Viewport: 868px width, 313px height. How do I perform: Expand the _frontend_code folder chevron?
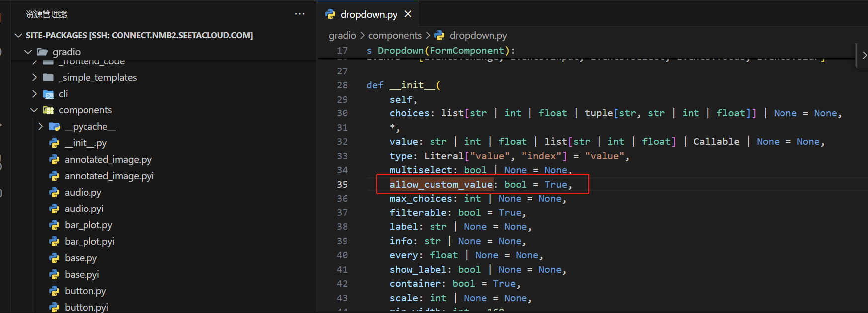point(34,62)
